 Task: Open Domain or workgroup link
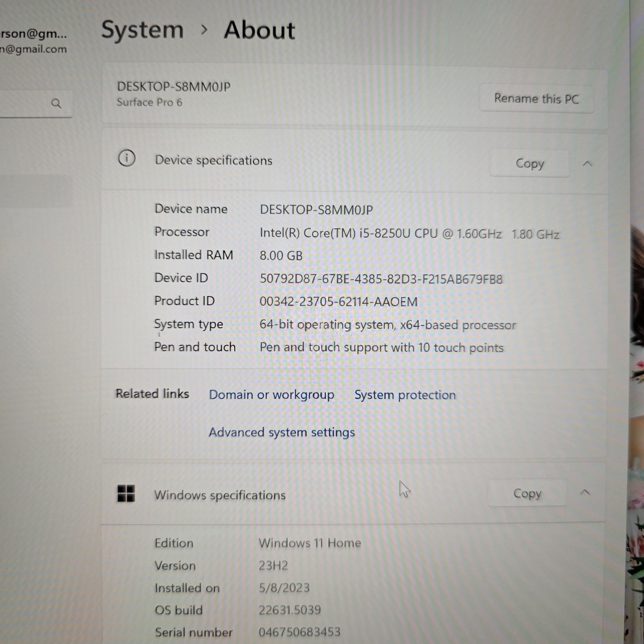point(271,395)
